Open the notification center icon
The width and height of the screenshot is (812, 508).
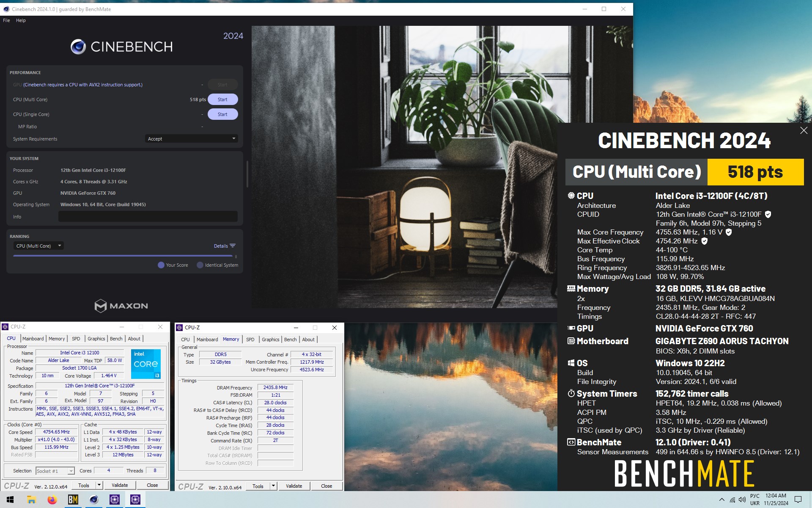click(x=798, y=500)
